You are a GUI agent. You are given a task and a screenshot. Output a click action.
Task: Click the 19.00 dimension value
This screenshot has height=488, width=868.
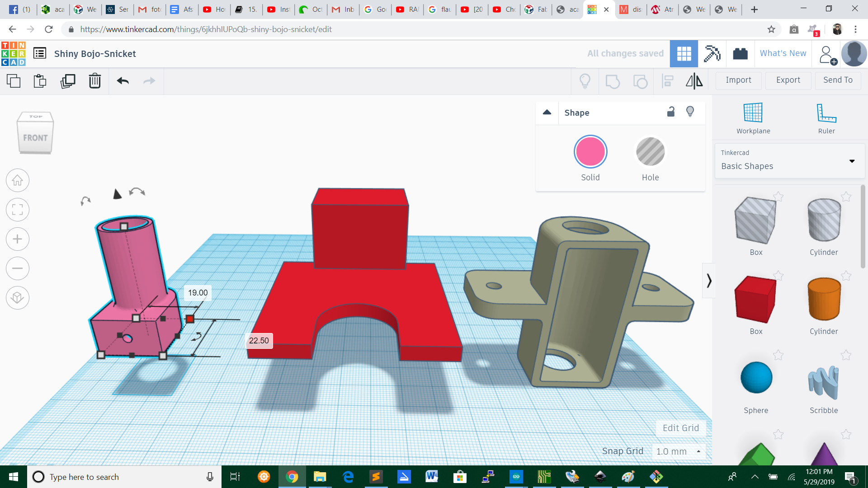198,293
